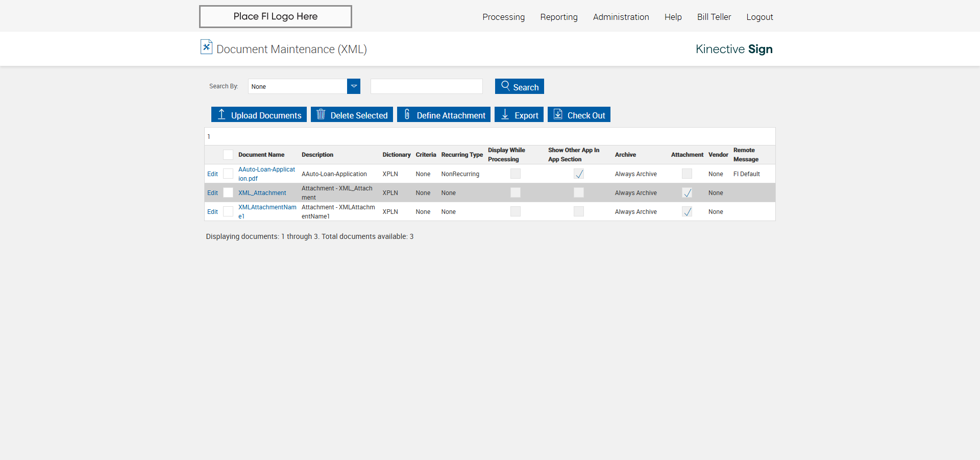Image resolution: width=980 pixels, height=460 pixels.
Task: Open the Help menu
Action: [673, 17]
